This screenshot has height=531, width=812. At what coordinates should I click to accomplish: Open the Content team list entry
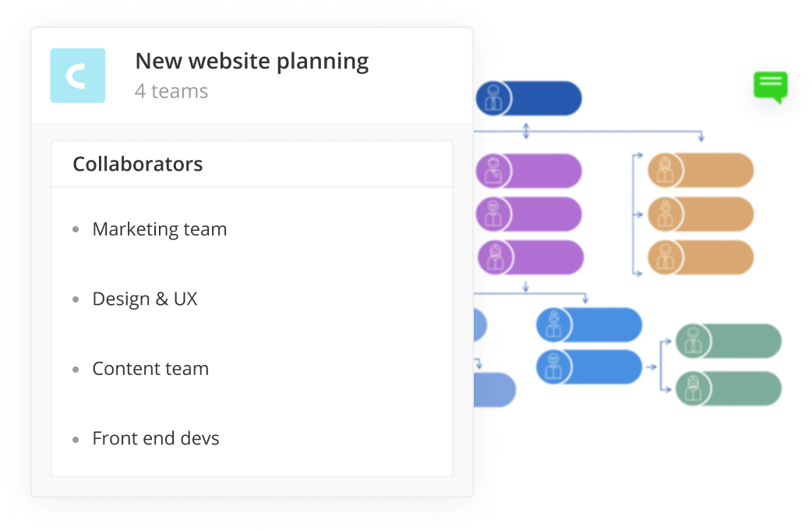pyautogui.click(x=150, y=369)
